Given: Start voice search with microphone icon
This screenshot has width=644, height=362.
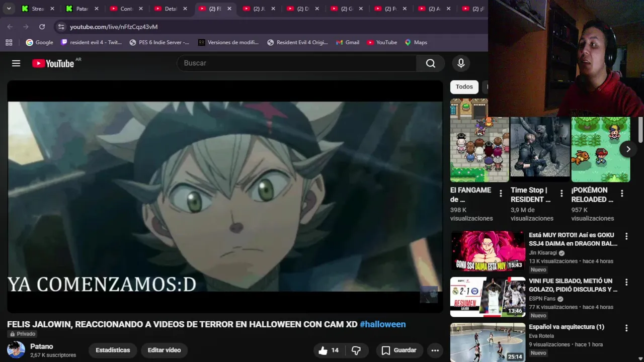Looking at the screenshot, I should point(461,63).
